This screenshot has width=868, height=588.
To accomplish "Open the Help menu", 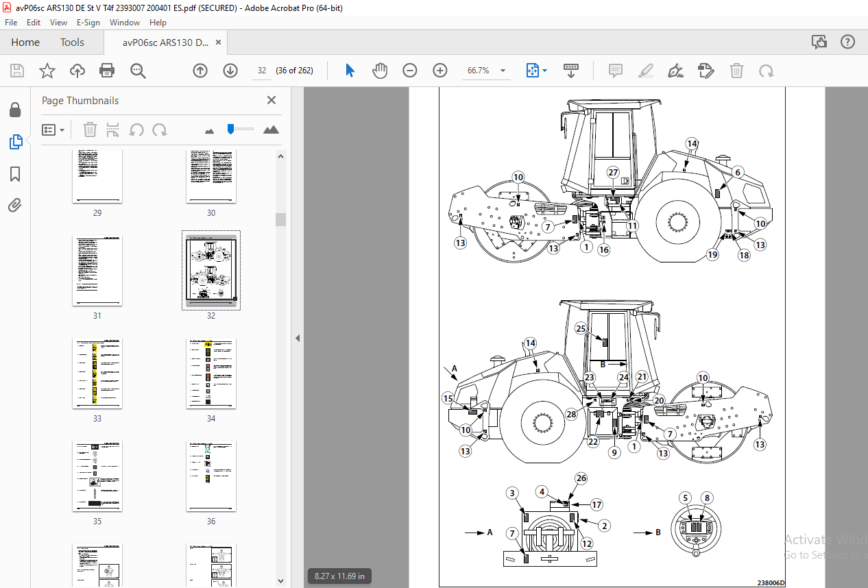I will tap(158, 22).
